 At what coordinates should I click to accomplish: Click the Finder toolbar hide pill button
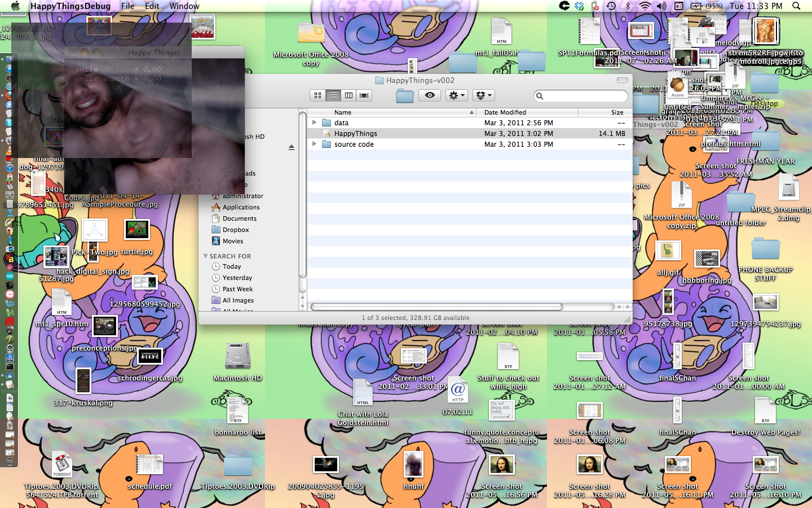(x=622, y=80)
